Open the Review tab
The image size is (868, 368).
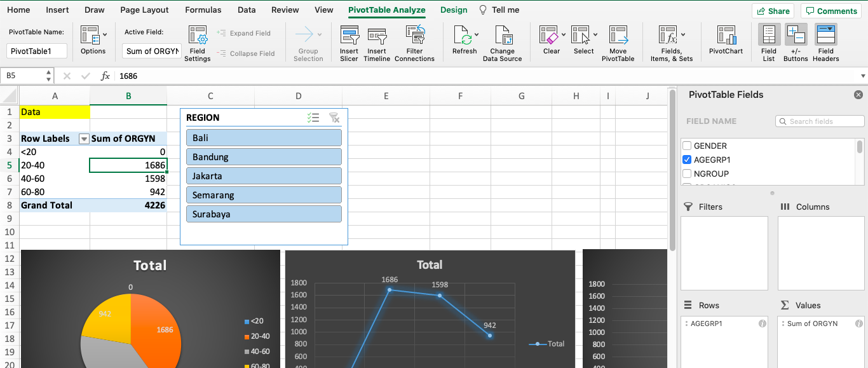tap(285, 10)
